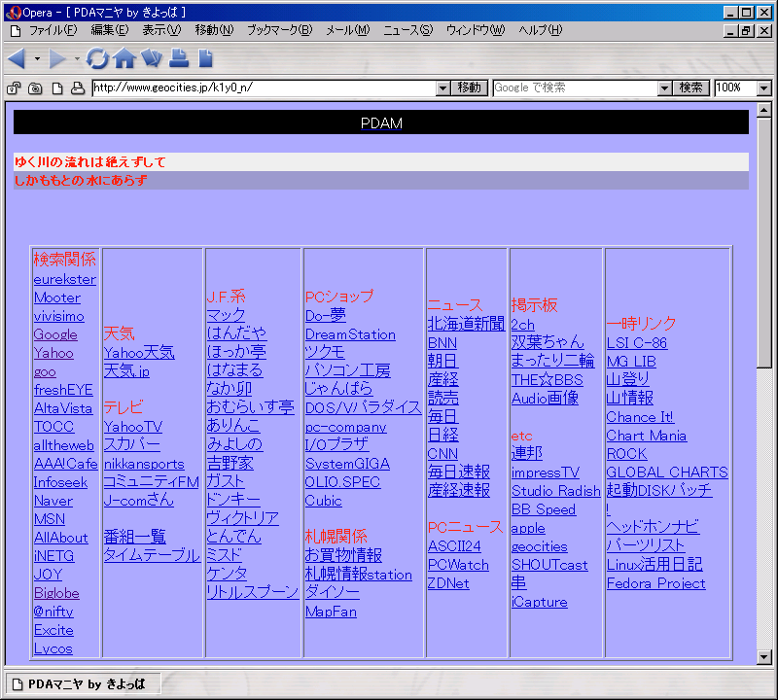This screenshot has height=700, width=778.
Task: Open the nikkansports link
Action: click(144, 464)
